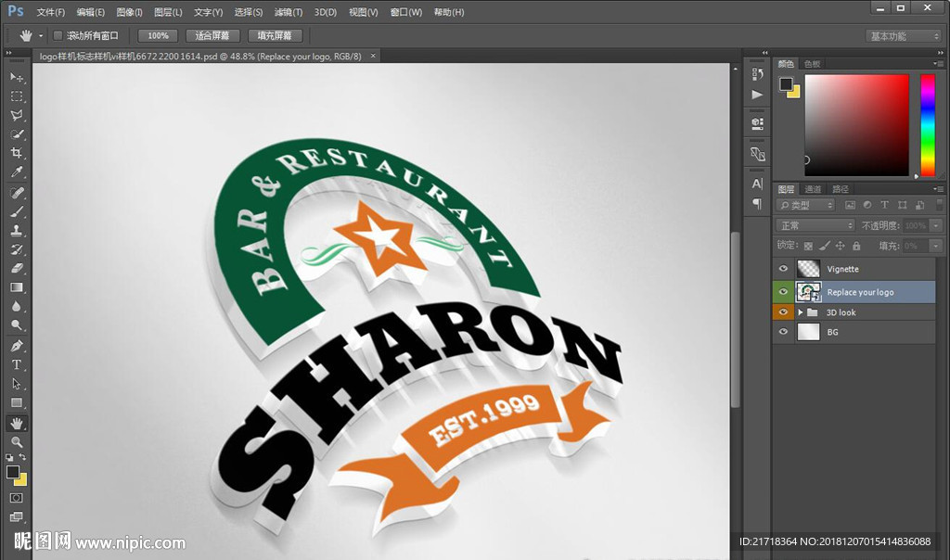Image resolution: width=950 pixels, height=560 pixels.
Task: Open the workspace switcher dropdown
Action: point(904,36)
